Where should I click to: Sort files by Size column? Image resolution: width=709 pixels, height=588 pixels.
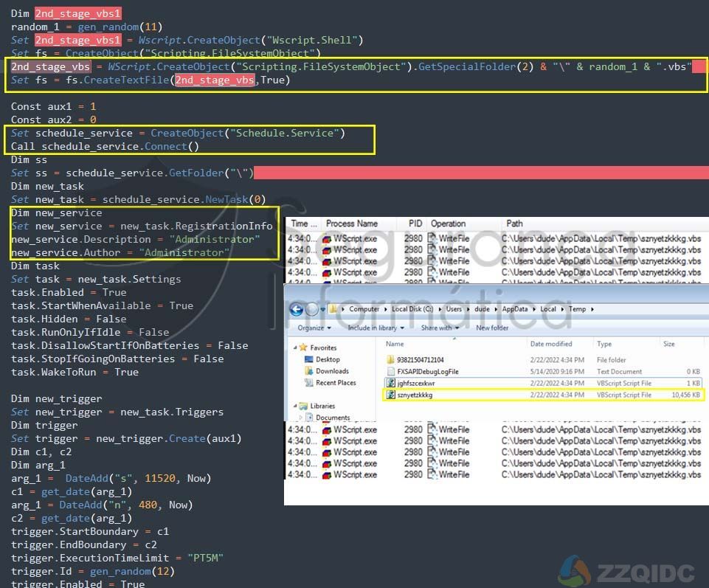(668, 344)
